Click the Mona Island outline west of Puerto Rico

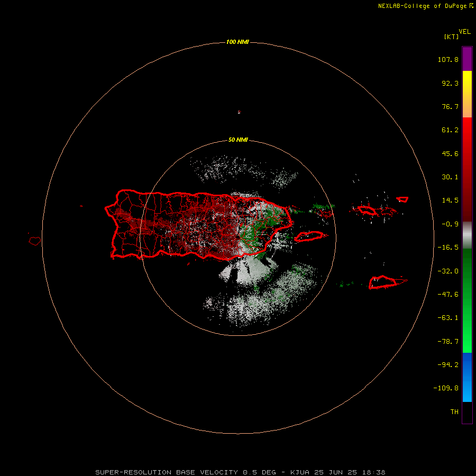point(35,241)
